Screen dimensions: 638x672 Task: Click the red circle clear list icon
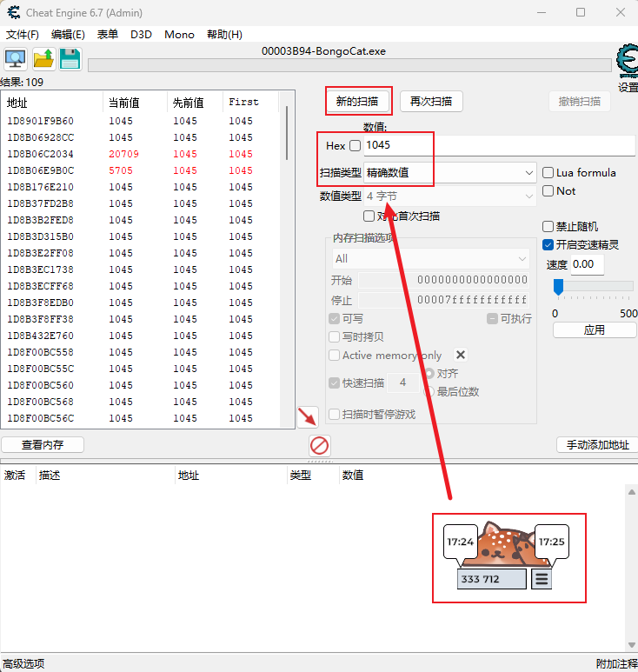tap(320, 445)
